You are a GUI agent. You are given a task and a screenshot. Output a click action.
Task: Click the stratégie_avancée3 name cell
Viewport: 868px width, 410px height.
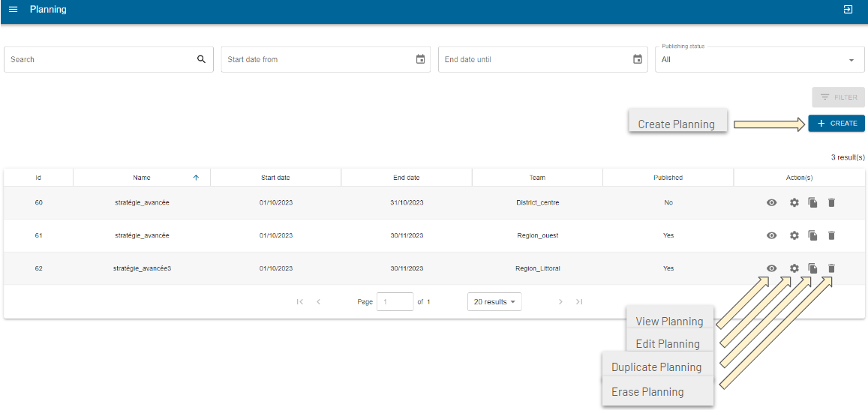142,268
